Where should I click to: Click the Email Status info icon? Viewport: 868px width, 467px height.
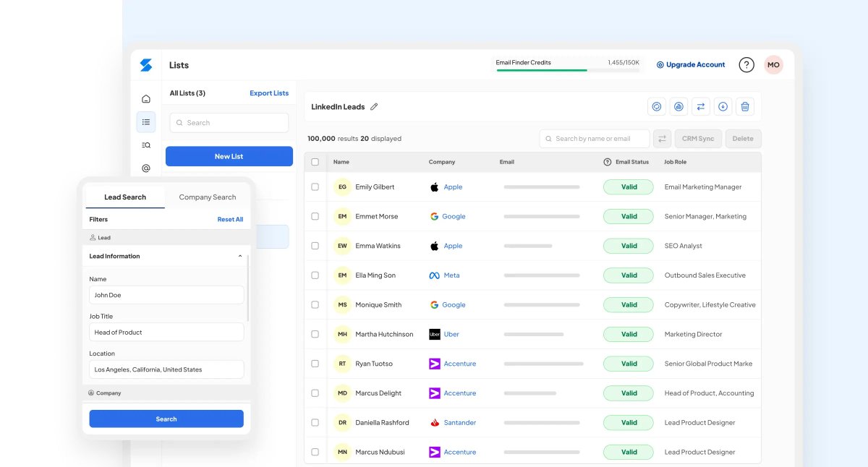608,162
